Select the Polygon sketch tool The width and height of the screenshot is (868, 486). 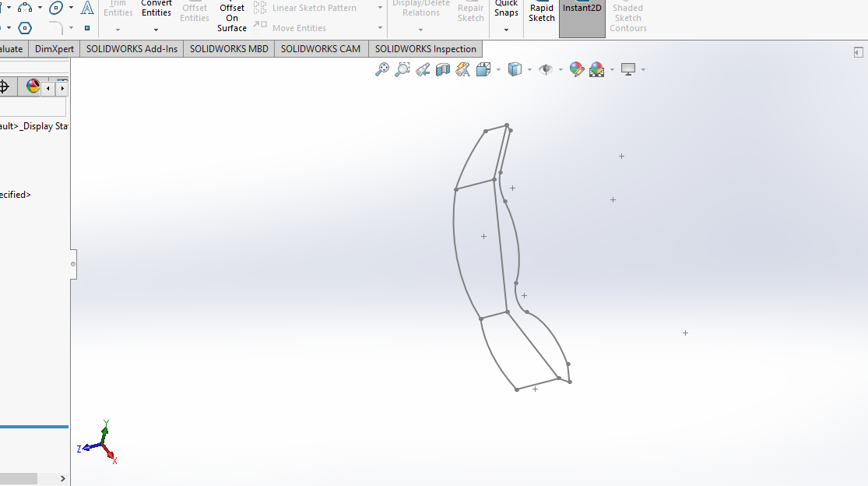(x=25, y=28)
